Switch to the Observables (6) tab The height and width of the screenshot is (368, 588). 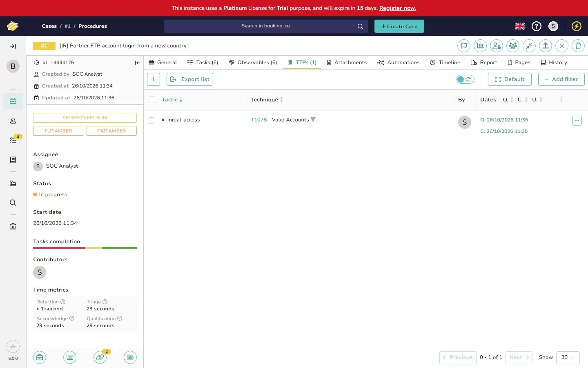(253, 63)
